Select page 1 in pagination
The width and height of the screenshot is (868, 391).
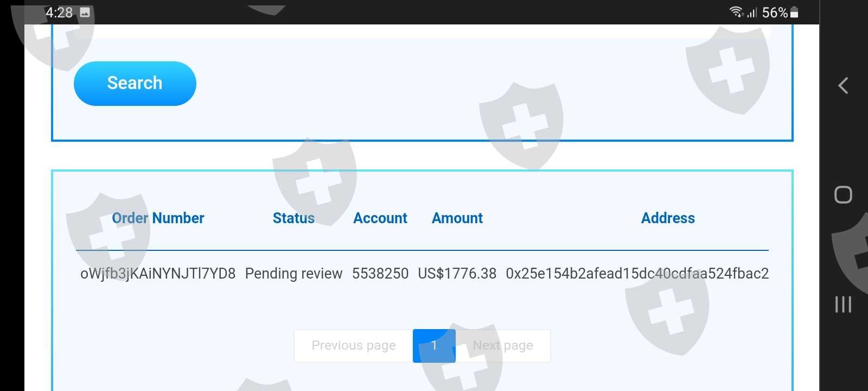pos(434,345)
